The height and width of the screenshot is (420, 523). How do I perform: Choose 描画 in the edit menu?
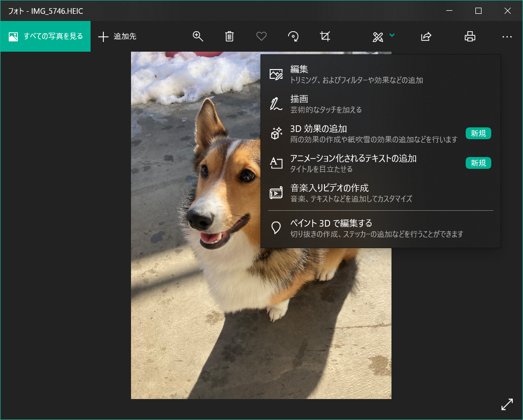click(381, 104)
